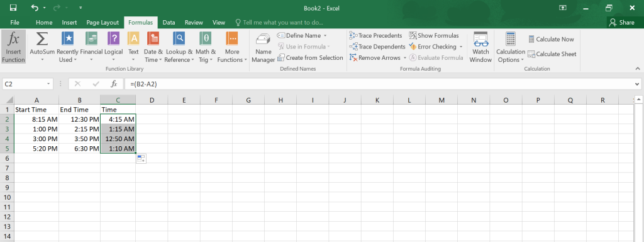Open the File tab
This screenshot has height=242, width=644.
15,23
